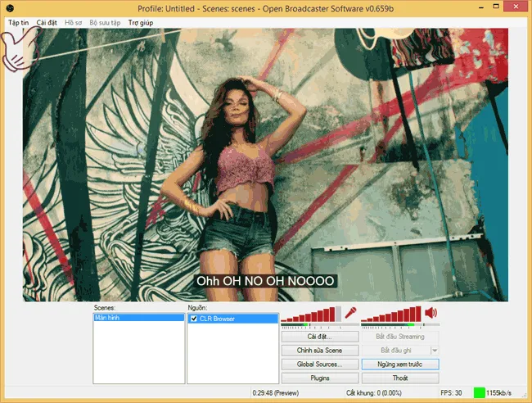Adjust the desktop audio volume bar slider
The height and width of the screenshot is (403, 532).
tap(391, 314)
